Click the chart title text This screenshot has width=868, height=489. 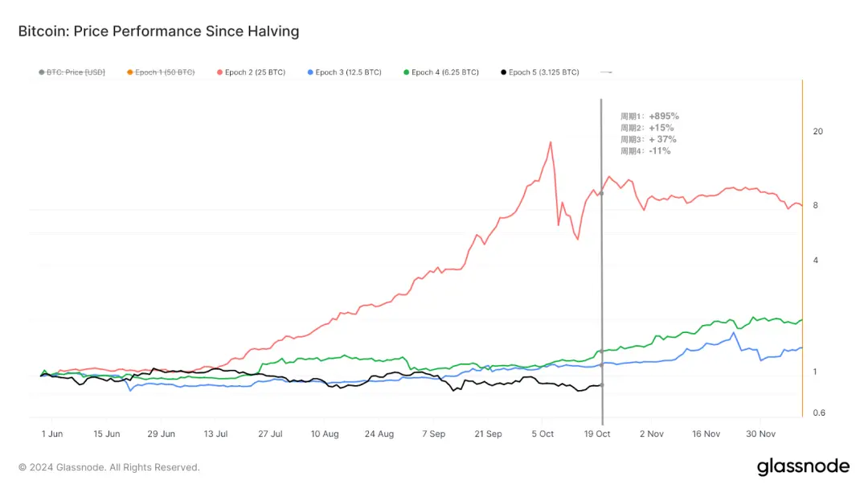158,31
